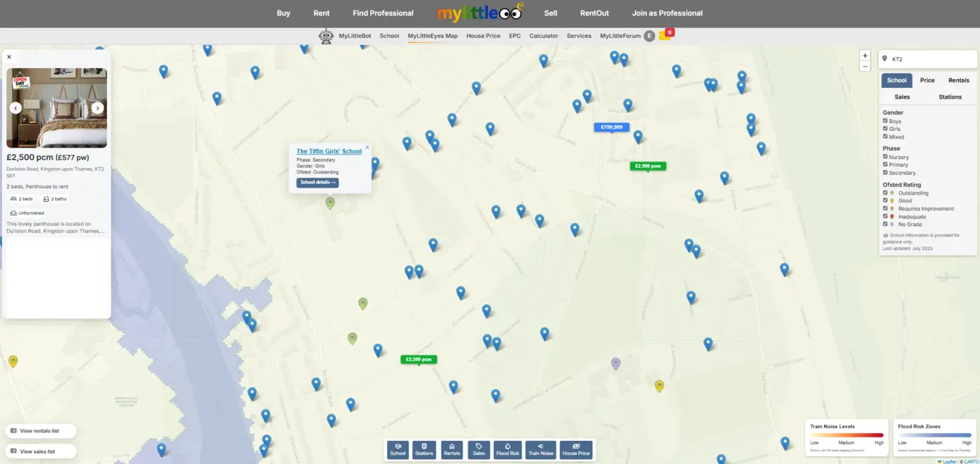Open the Calculator dropdown in navigation
The width and height of the screenshot is (980, 464).
pyautogui.click(x=543, y=36)
